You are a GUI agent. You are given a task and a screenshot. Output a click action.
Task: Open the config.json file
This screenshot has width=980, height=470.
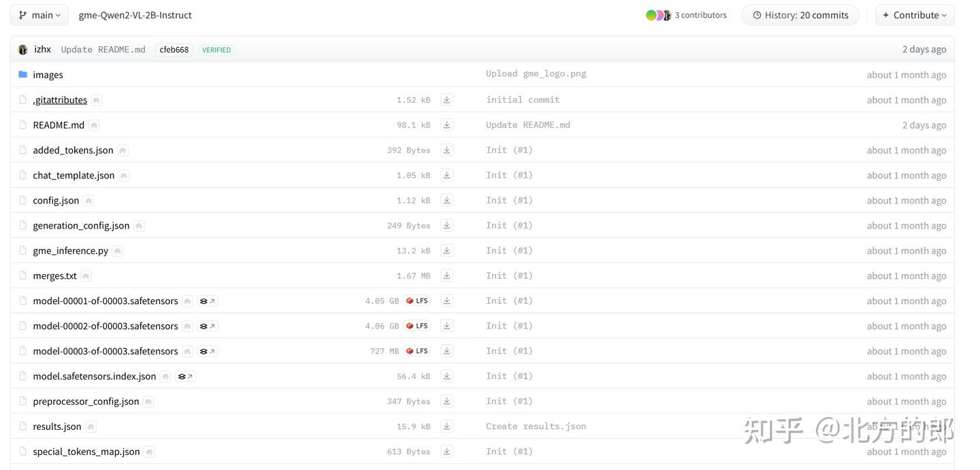point(56,201)
